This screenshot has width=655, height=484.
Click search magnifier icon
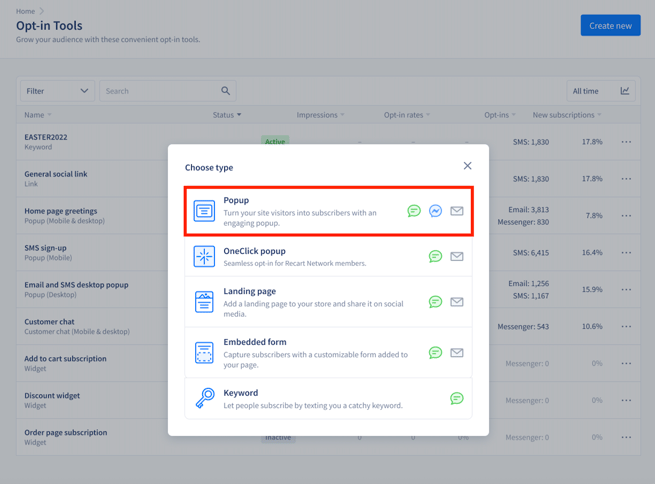pyautogui.click(x=226, y=91)
